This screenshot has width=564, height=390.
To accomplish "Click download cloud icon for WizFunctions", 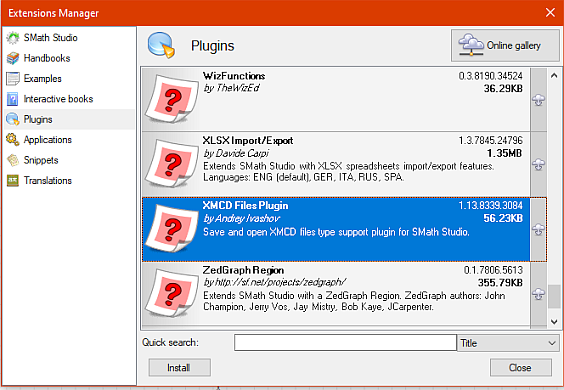I will [538, 100].
